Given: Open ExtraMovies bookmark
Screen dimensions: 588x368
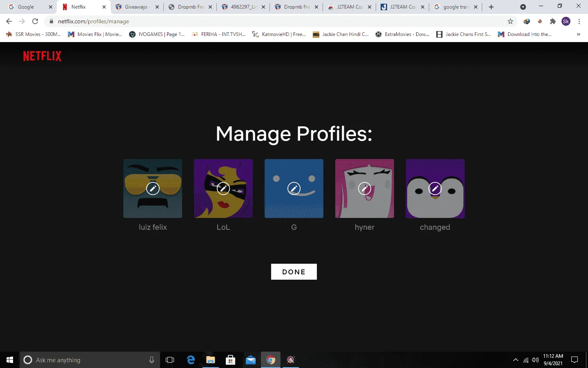Looking at the screenshot, I should [402, 34].
